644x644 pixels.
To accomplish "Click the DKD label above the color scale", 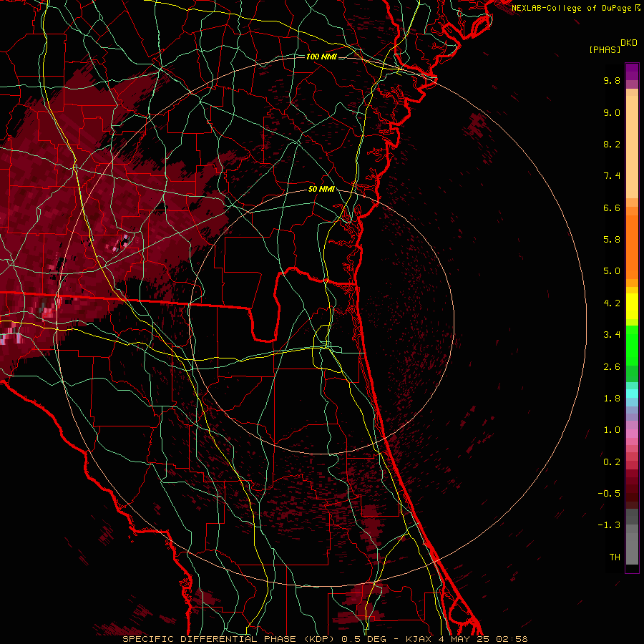I will [629, 43].
